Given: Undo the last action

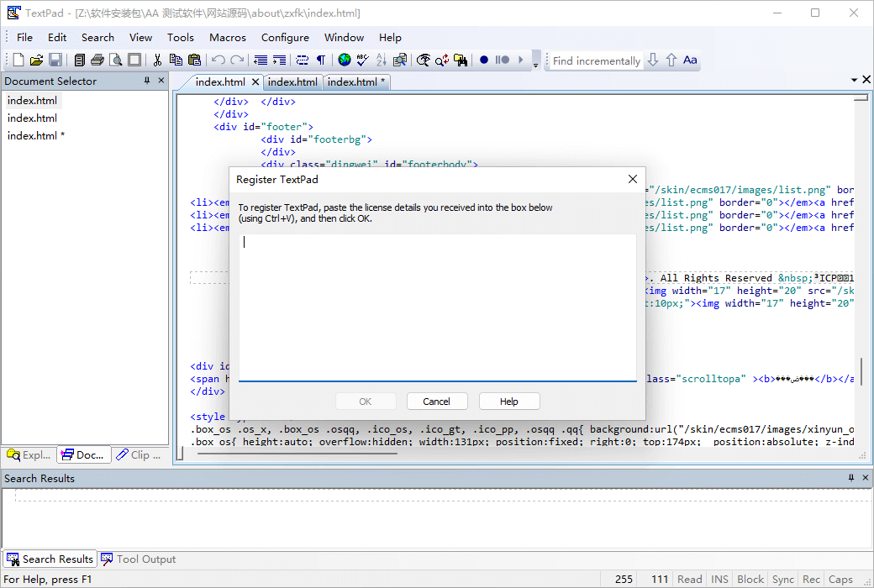Looking at the screenshot, I should tap(218, 60).
